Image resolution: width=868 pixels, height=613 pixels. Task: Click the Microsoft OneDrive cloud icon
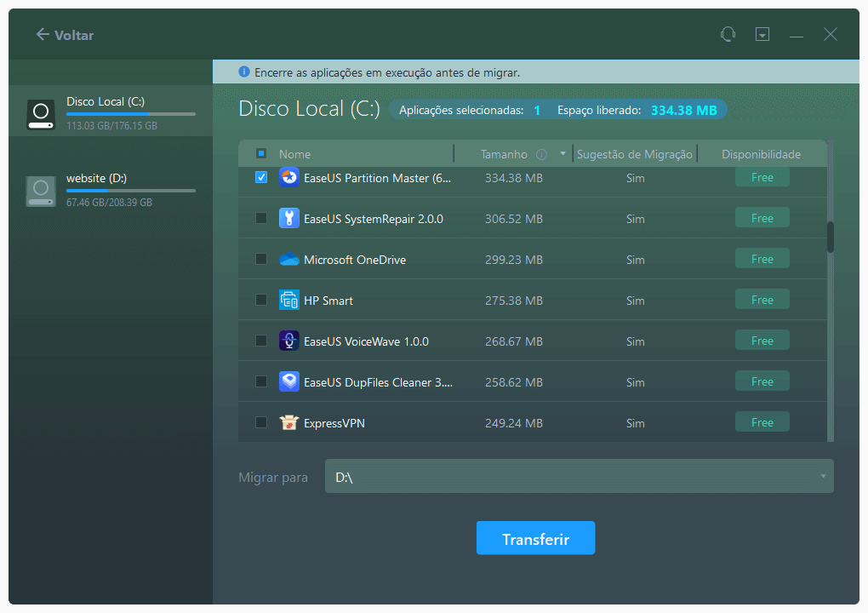289,260
